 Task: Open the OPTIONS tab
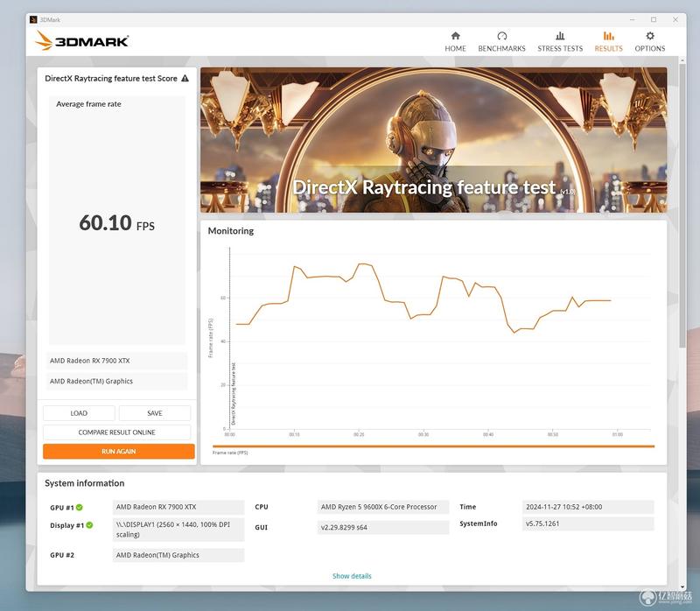pos(650,41)
